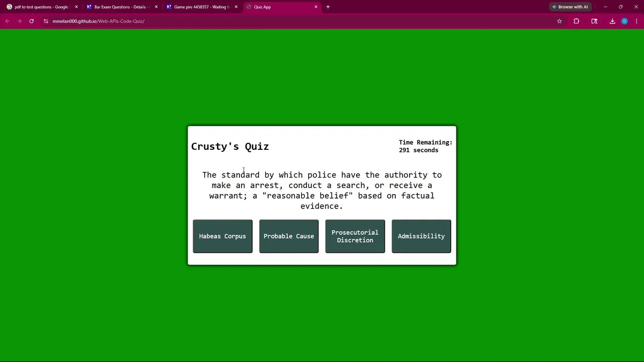This screenshot has height=362, width=644.
Task: Close the Bar Exam Questions tab
Action: tap(156, 7)
